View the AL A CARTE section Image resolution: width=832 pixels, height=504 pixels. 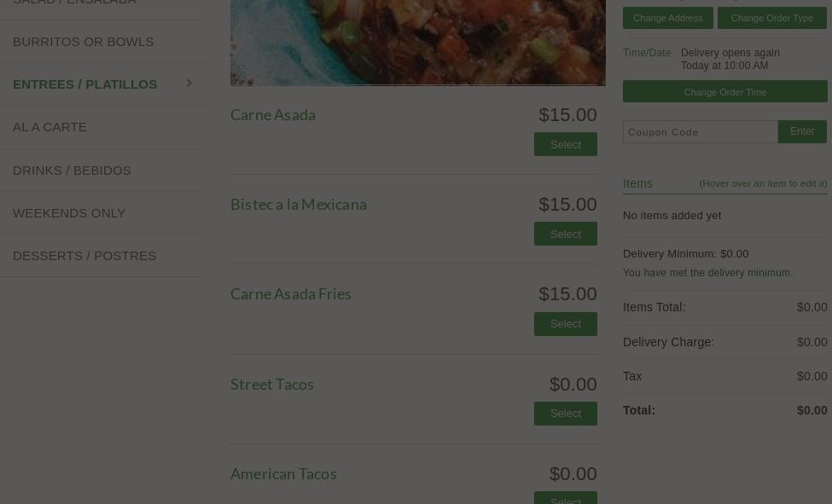49,126
